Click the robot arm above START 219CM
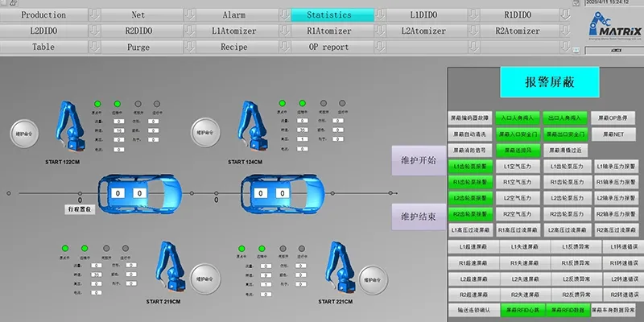 170,266
